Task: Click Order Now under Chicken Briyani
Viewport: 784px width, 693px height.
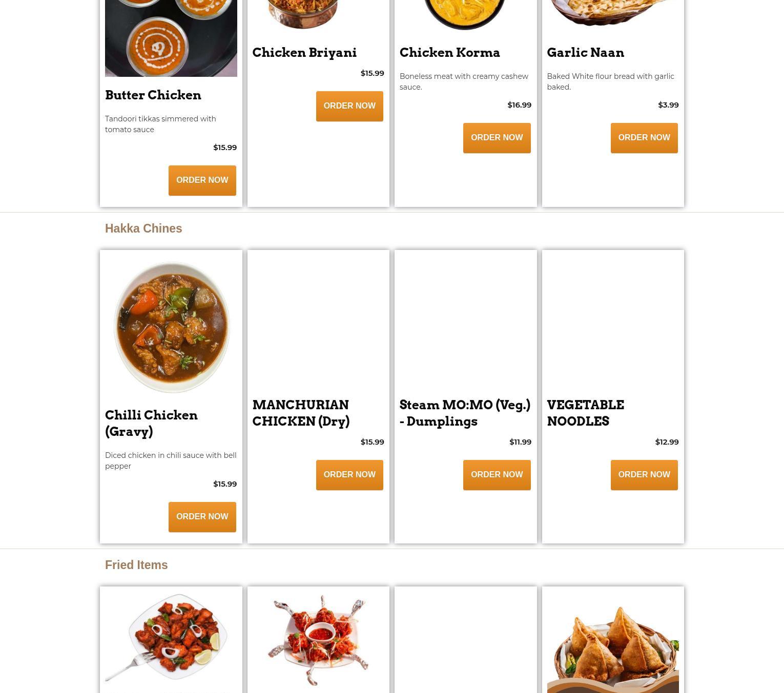Action: point(349,106)
